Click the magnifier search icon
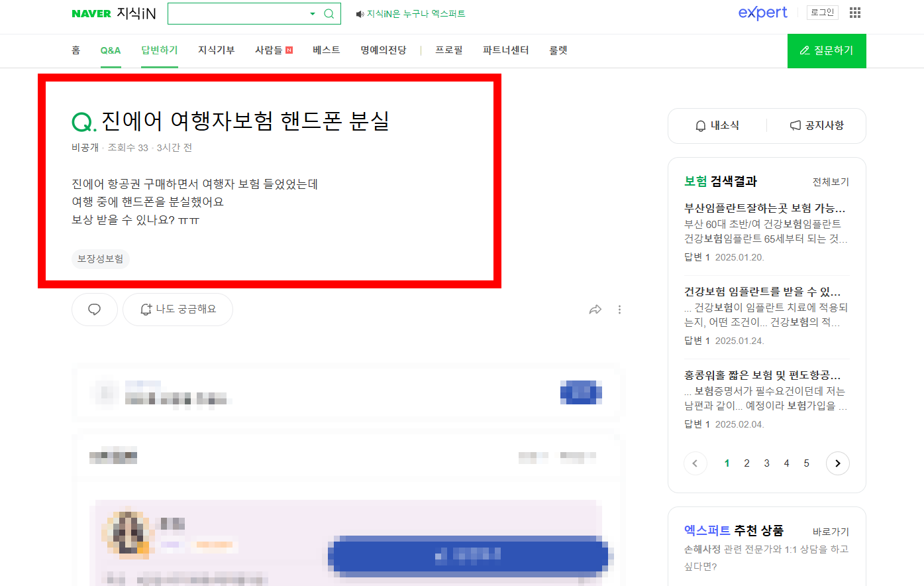 329,14
